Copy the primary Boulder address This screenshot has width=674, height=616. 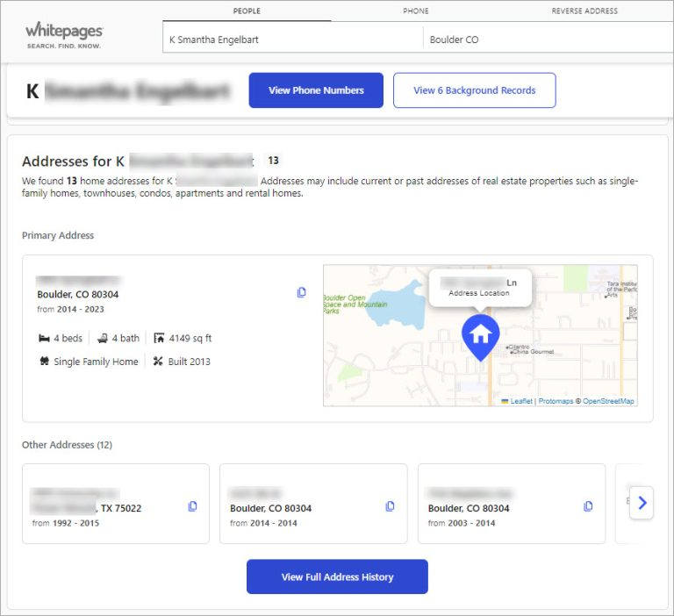(x=301, y=292)
